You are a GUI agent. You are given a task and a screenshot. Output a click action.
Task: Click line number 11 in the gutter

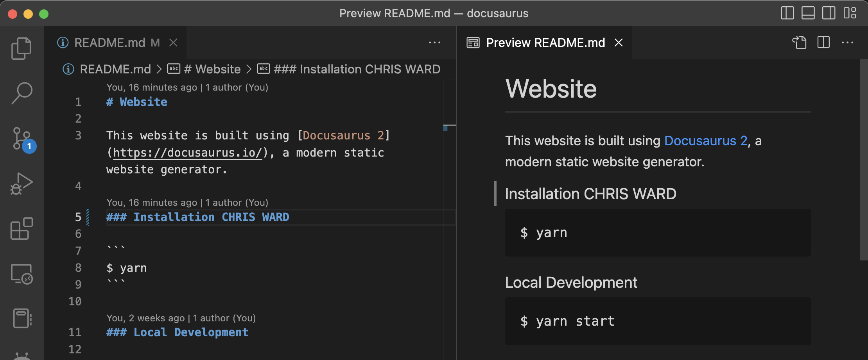[75, 332]
